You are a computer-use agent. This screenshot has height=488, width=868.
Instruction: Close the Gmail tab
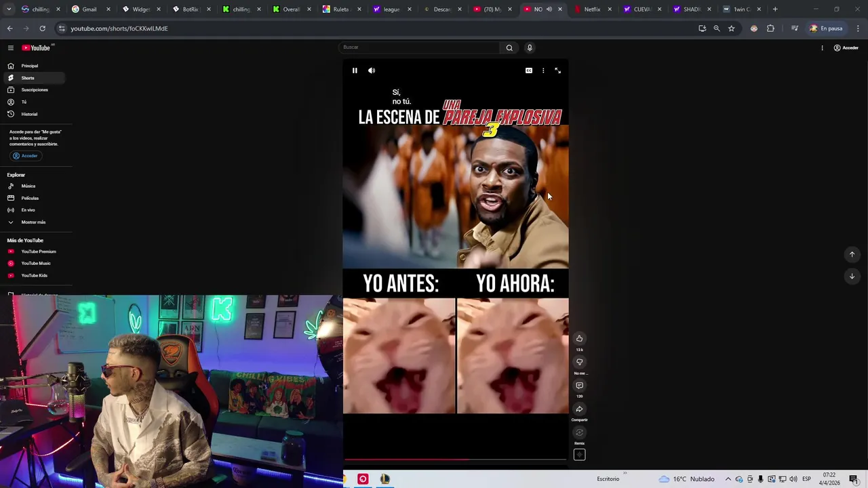[108, 9]
